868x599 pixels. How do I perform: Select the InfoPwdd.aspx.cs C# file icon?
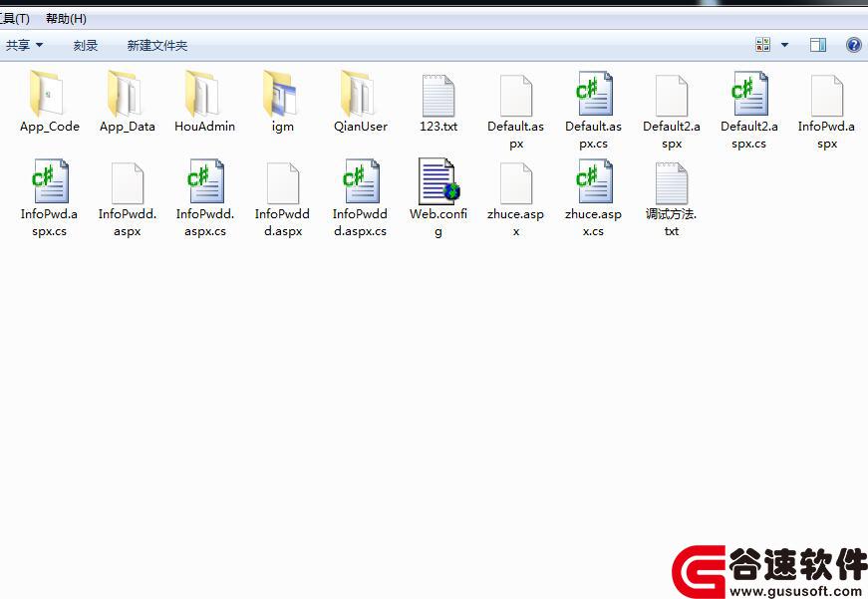(205, 181)
